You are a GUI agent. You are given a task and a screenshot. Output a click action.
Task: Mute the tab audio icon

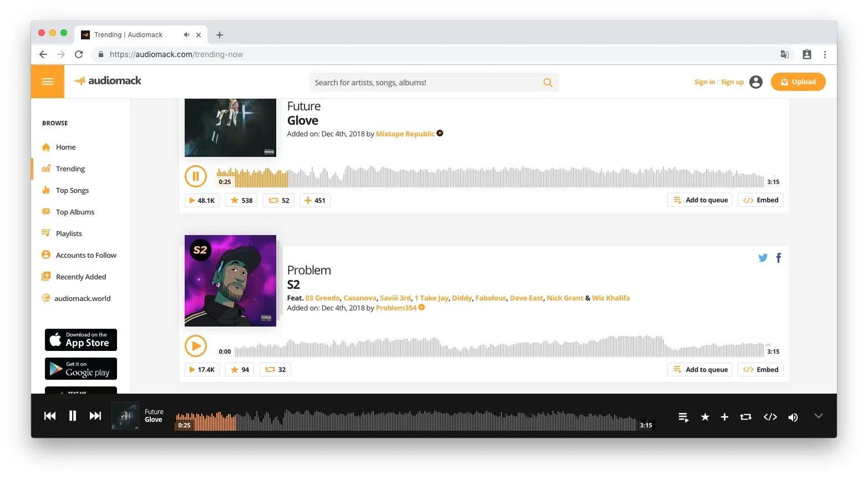[186, 34]
